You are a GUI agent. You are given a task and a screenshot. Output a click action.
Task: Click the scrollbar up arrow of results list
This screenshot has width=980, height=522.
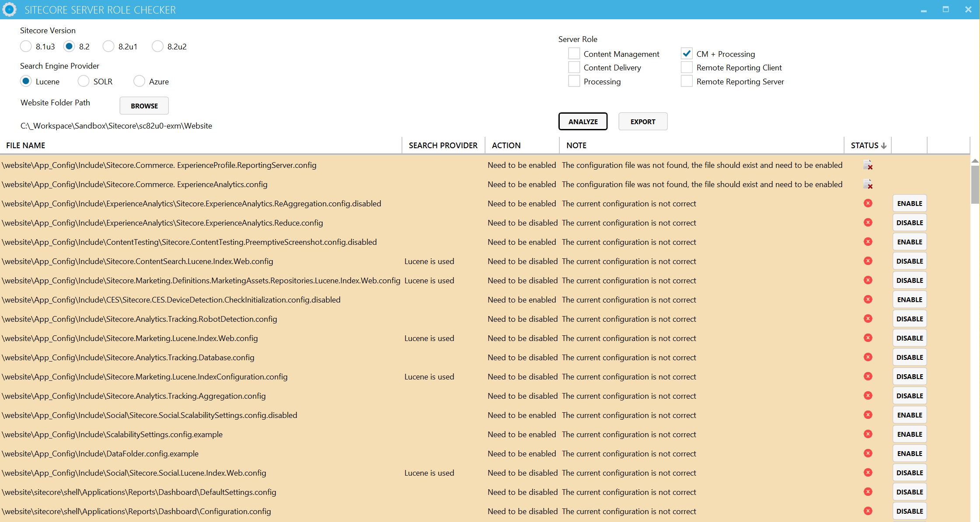click(x=975, y=161)
